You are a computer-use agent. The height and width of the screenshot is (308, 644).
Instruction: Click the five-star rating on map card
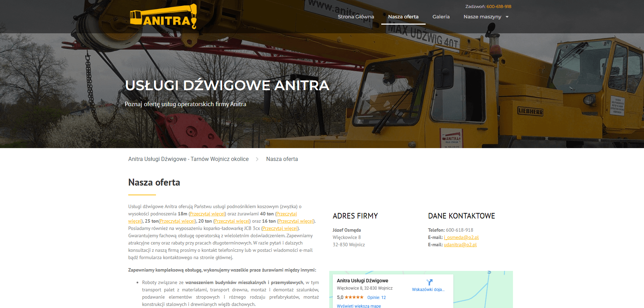pyautogui.click(x=354, y=297)
